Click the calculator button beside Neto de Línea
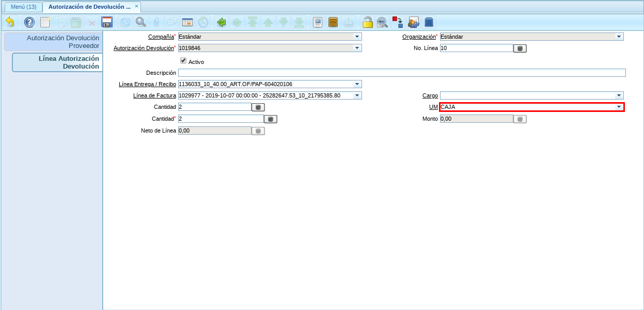Screen dimensions: 644x310 [x=258, y=131]
